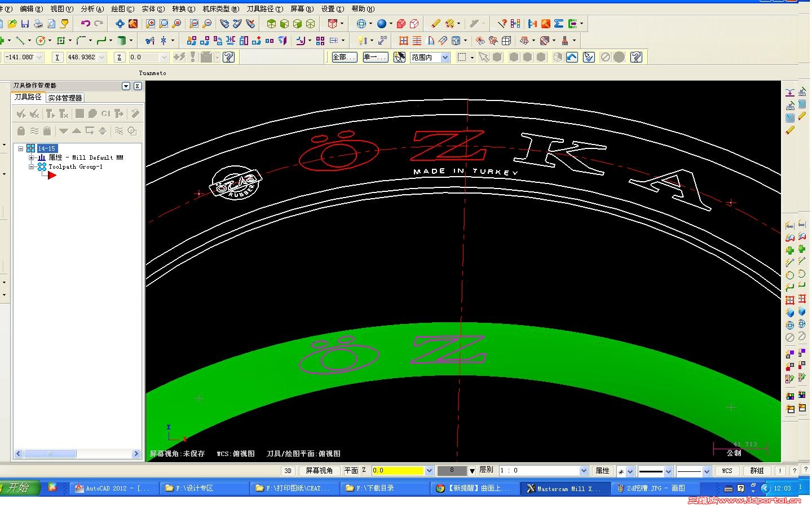Viewport: 812px width, 508px height.
Task: Click the Mastercam Mill taskbar button
Action: [x=565, y=488]
